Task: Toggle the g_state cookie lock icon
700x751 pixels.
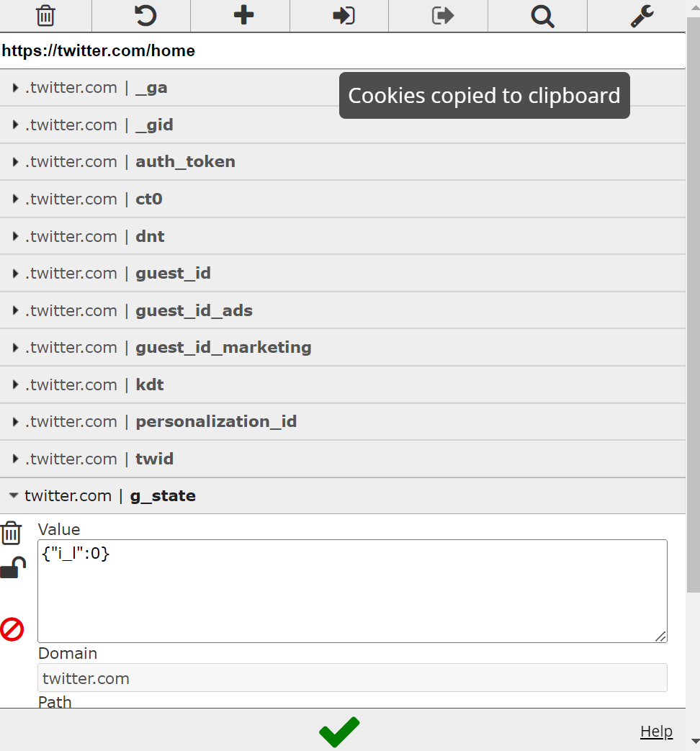Action: pyautogui.click(x=12, y=568)
